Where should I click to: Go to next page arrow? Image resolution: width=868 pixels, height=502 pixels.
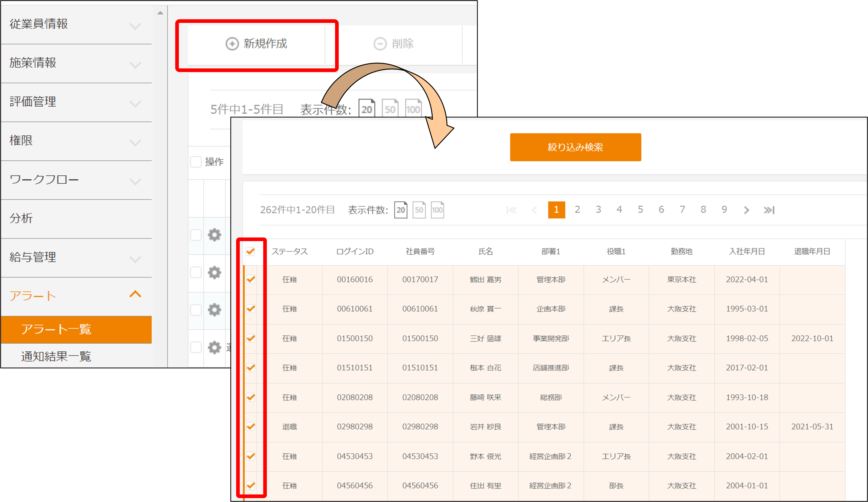[746, 210]
